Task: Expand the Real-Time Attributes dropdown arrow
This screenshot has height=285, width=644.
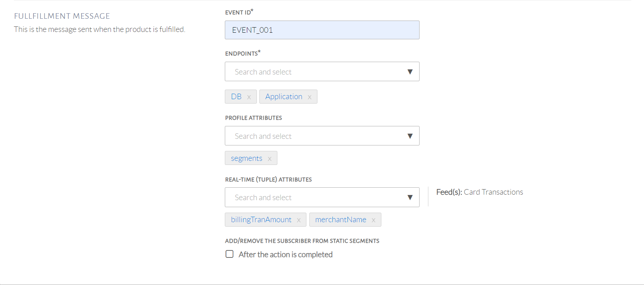Action: coord(410,197)
